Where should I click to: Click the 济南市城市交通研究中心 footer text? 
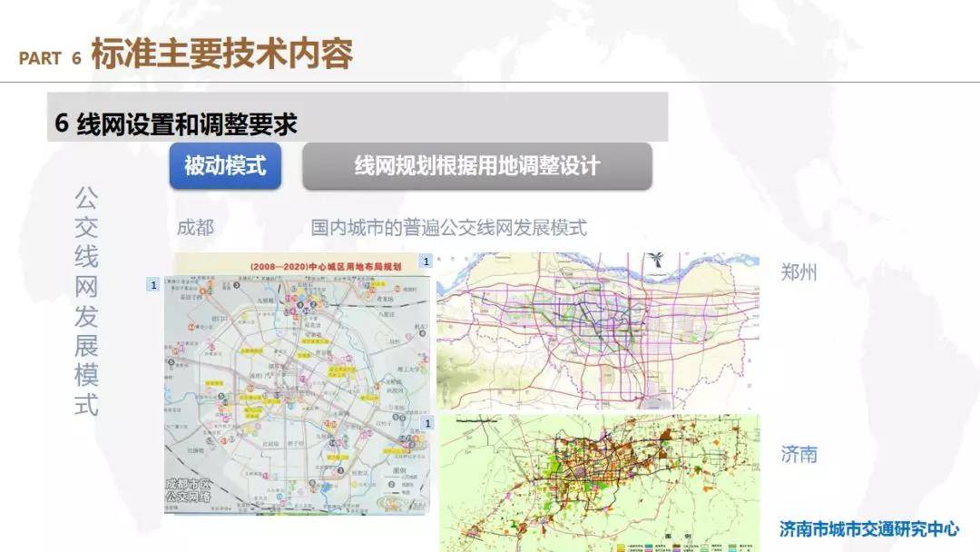tap(868, 529)
